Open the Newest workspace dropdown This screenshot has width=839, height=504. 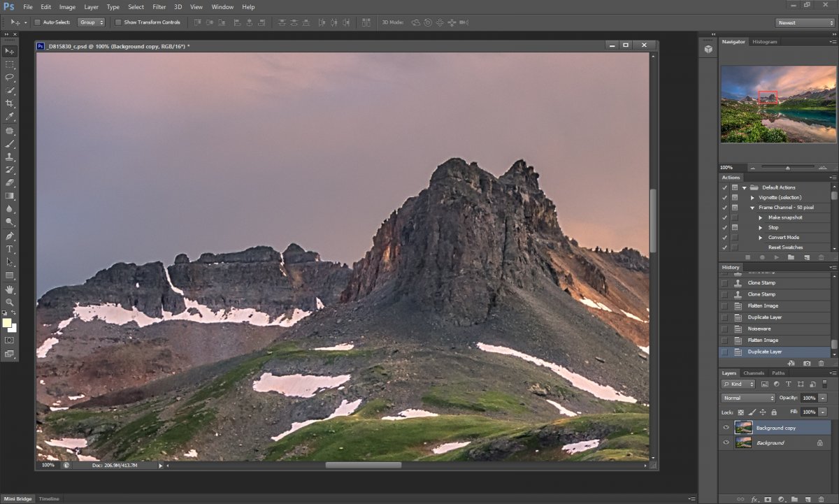pos(805,22)
